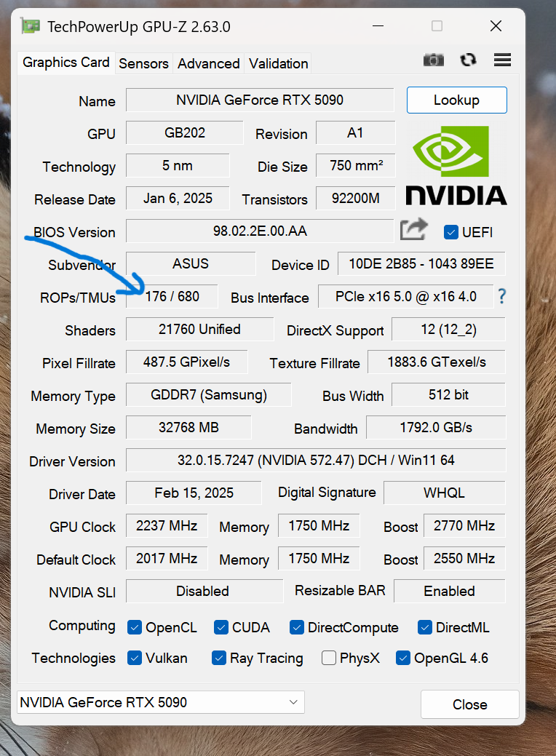Click the NVIDIA SLI field Disabled
The height and width of the screenshot is (756, 556).
coord(204,591)
